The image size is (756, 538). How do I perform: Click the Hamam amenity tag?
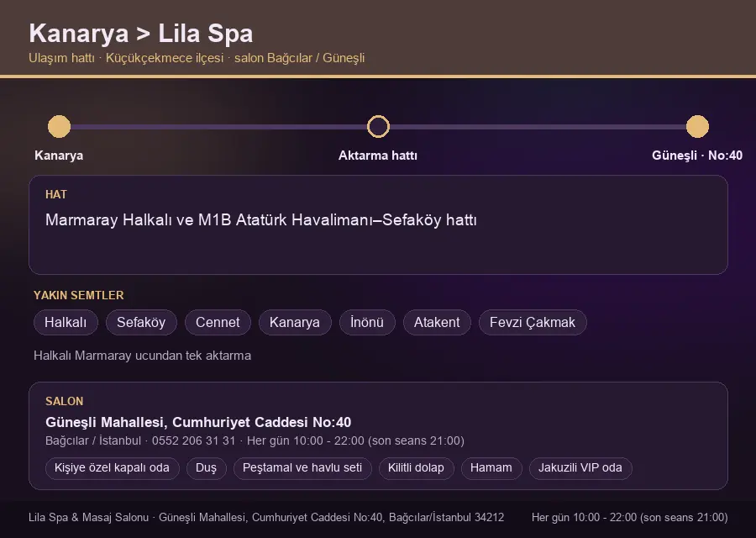point(491,468)
